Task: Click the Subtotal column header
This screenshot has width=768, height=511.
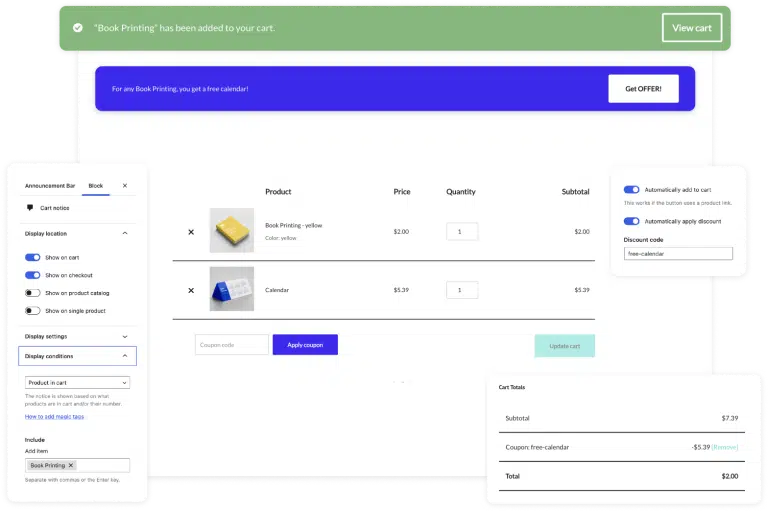Action: tap(575, 192)
